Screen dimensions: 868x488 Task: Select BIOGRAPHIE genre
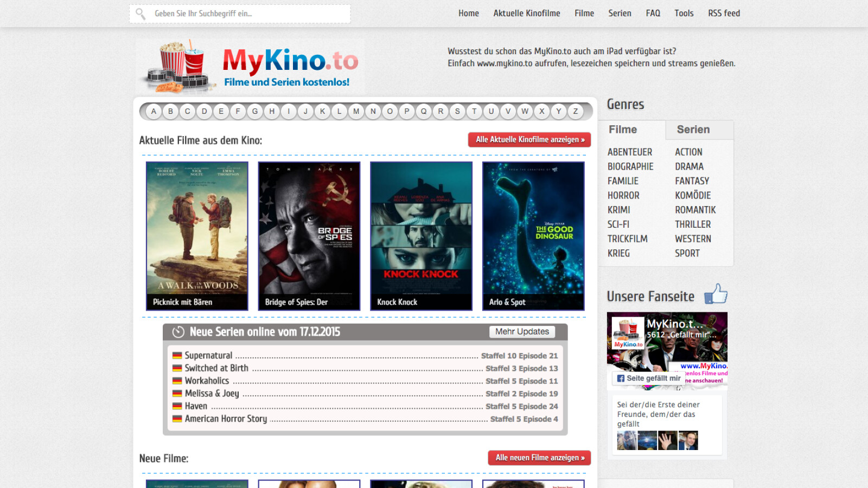(x=630, y=166)
